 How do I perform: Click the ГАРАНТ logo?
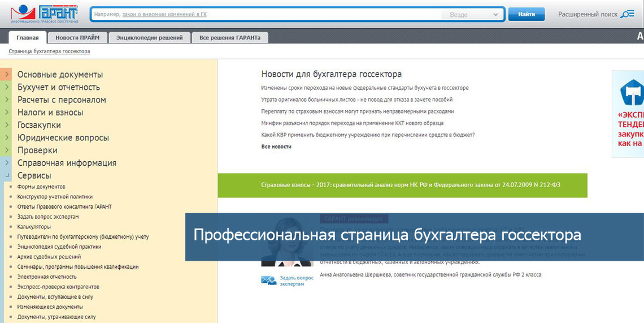coord(45,14)
